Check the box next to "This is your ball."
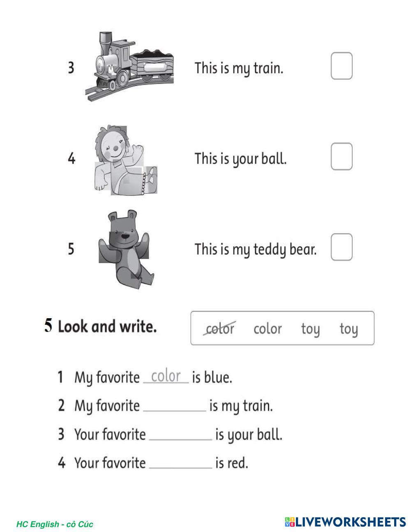 (x=342, y=156)
